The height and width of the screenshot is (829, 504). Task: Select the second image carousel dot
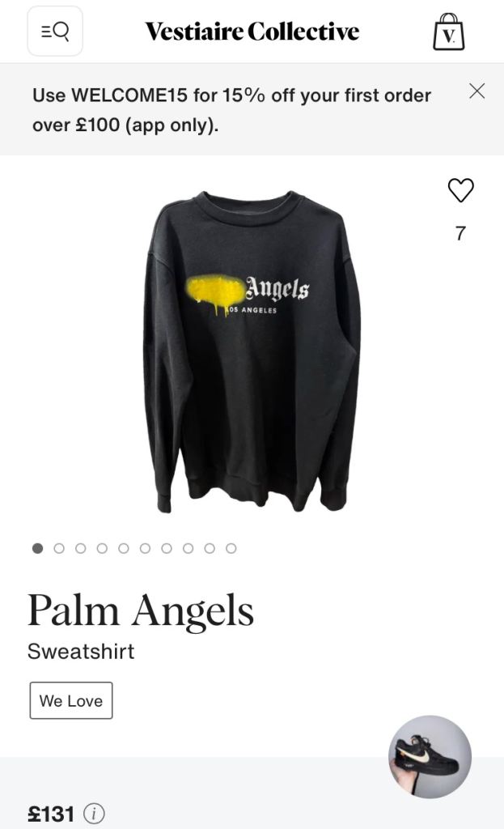(x=59, y=548)
